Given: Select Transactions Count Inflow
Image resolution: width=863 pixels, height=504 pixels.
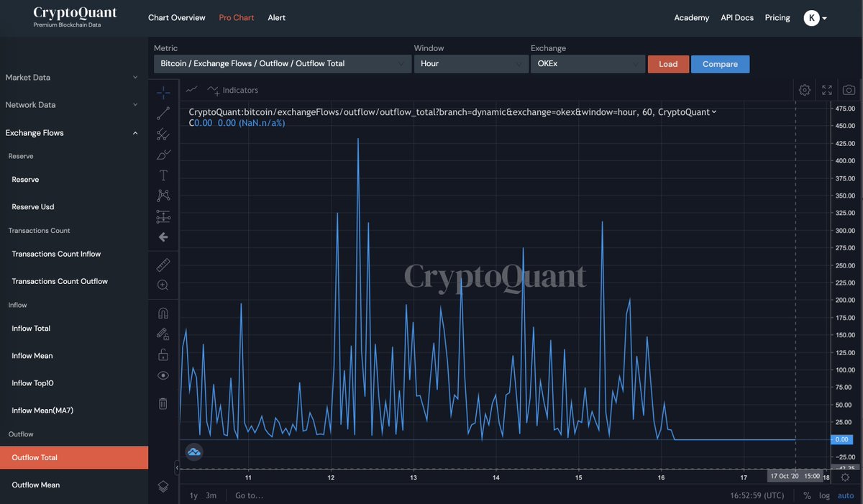Looking at the screenshot, I should [56, 255].
